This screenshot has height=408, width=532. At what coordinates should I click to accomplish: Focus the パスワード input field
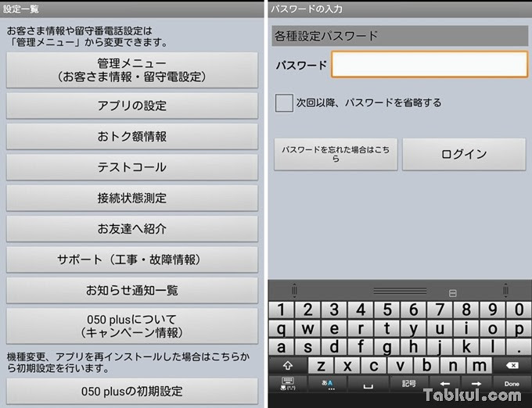(x=430, y=64)
